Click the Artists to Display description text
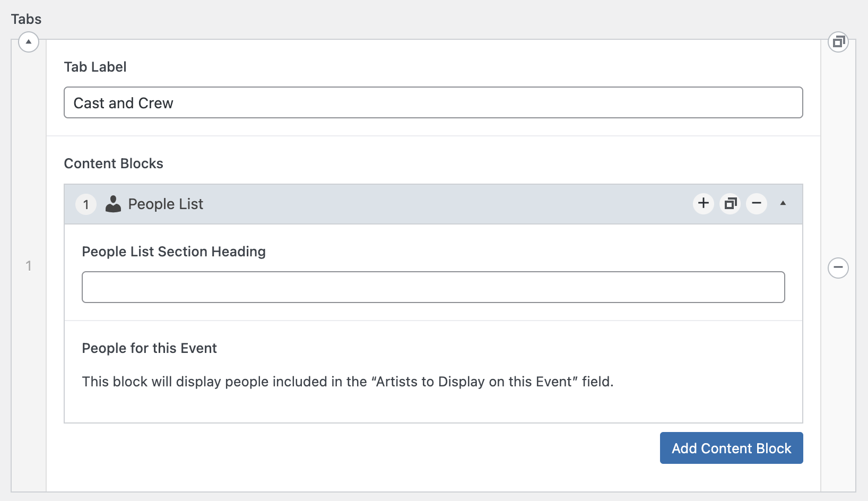 point(348,382)
